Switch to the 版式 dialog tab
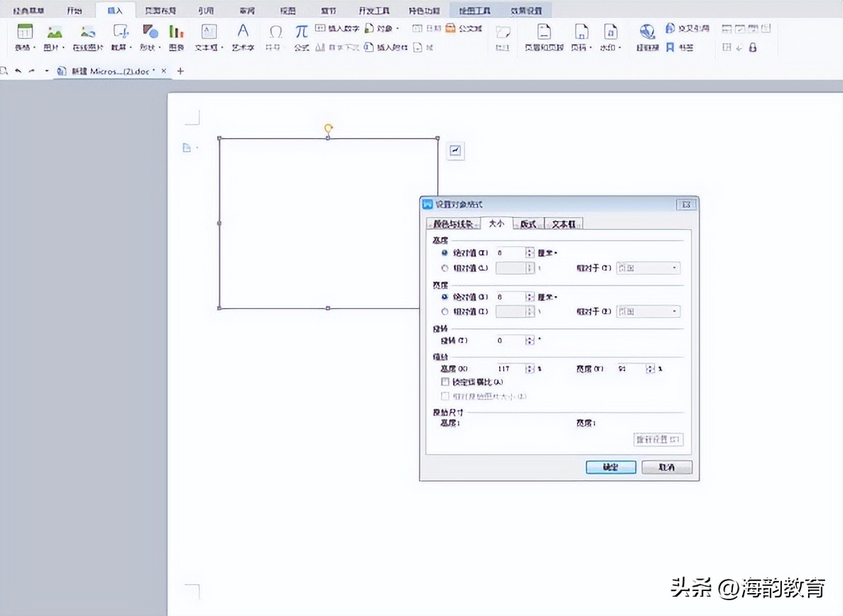Screen dimensions: 843x616 pos(528,224)
